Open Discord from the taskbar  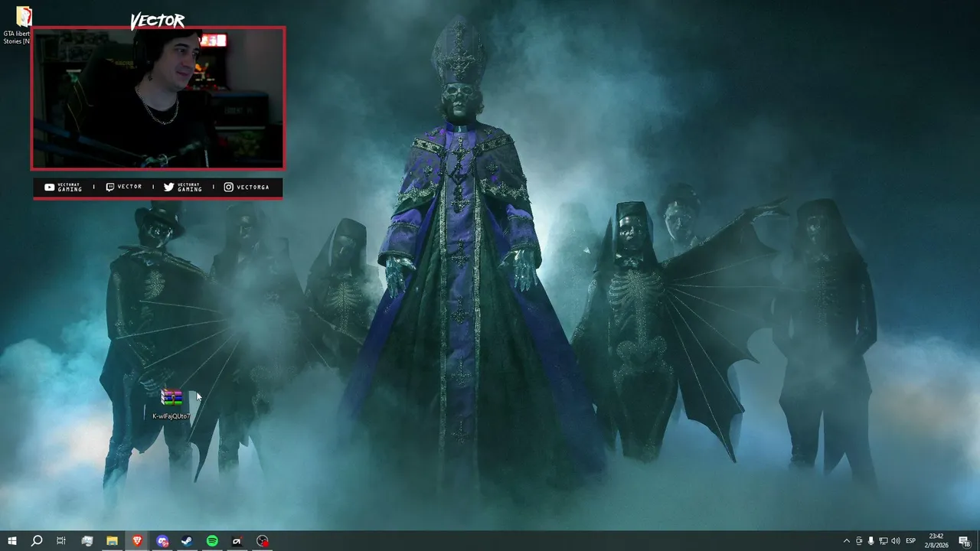pyautogui.click(x=162, y=541)
